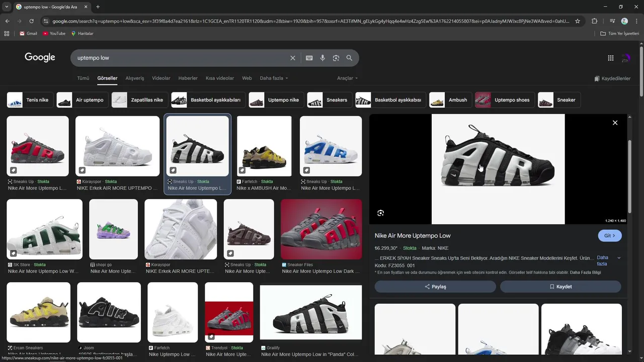
Task: Open Google Lens image search icon
Action: tap(336, 58)
